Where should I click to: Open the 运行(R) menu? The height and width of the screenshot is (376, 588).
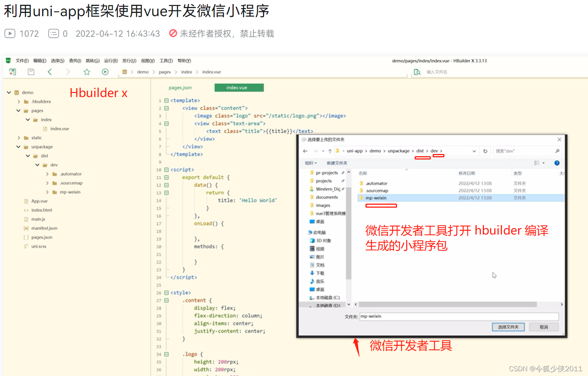click(111, 61)
